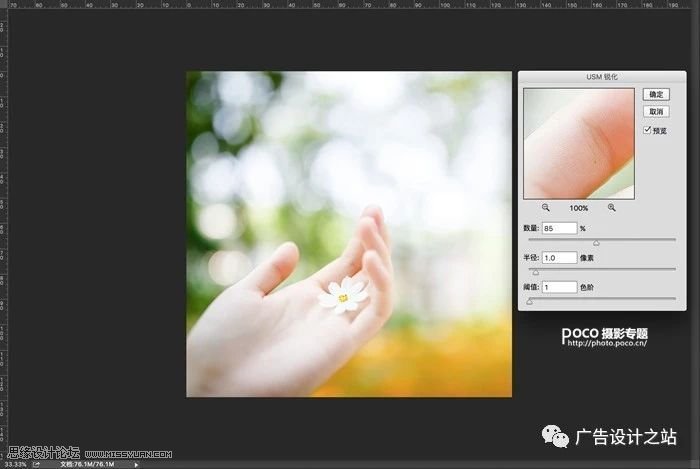Click the 半径 radius input field
The height and width of the screenshot is (469, 700).
point(560,257)
